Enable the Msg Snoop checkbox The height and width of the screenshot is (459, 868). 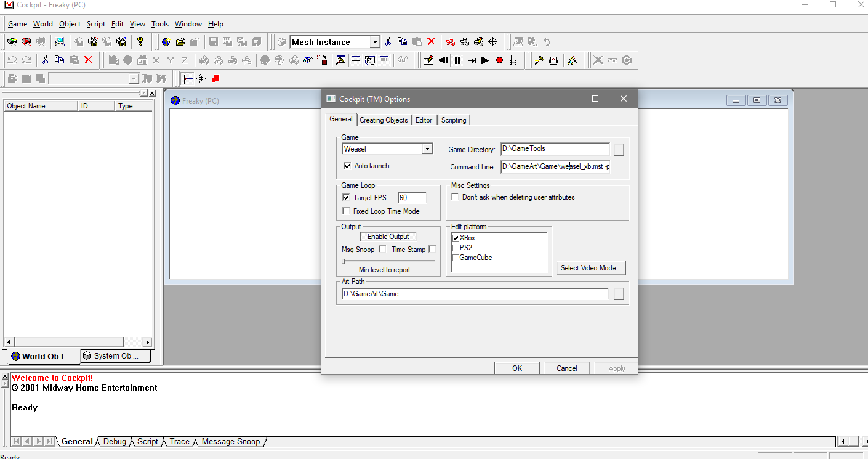click(382, 250)
